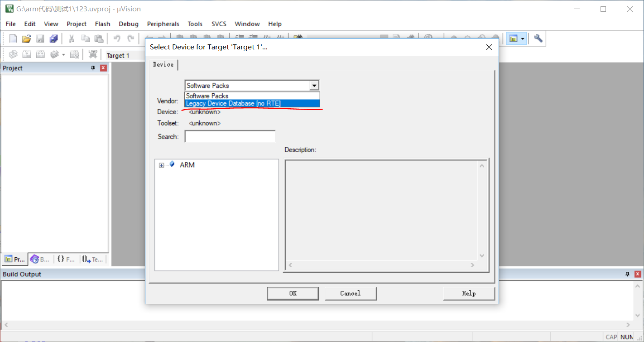Click the Help button in dialog
Image resolution: width=644 pixels, height=342 pixels.
[469, 294]
